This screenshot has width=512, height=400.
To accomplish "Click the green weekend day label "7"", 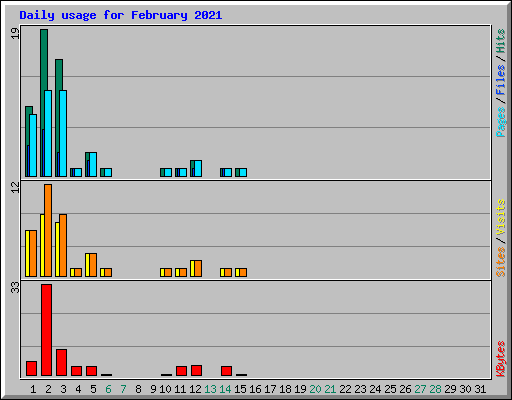I will 123,389.
